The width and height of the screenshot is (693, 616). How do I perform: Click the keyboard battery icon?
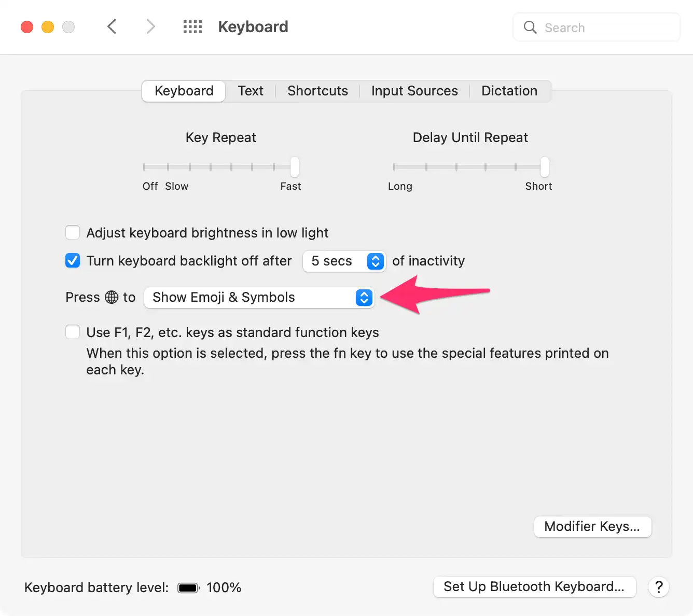[188, 587]
